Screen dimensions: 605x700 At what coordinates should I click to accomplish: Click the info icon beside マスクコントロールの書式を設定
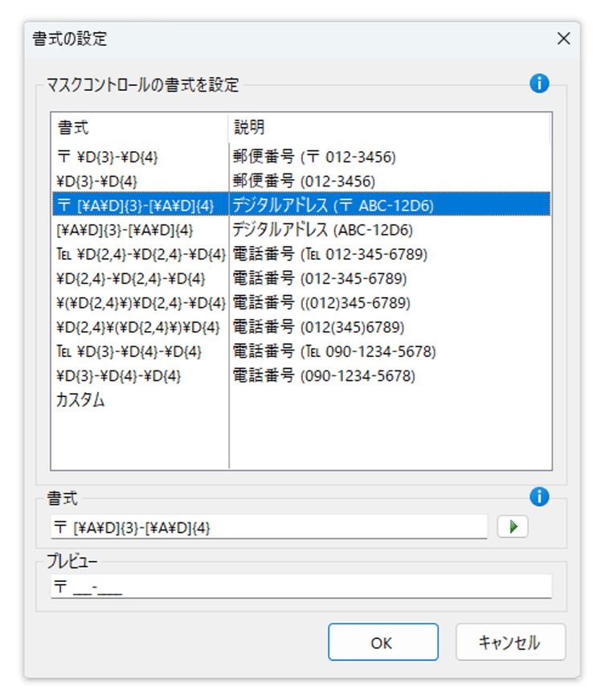[x=539, y=84]
